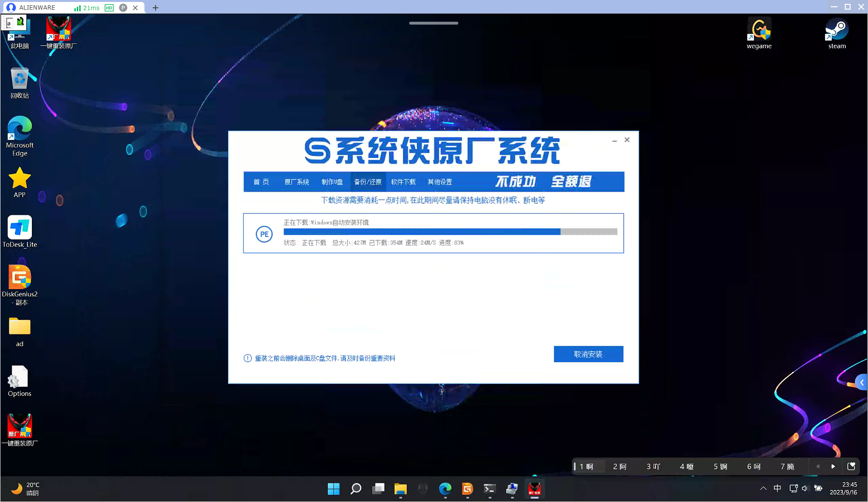This screenshot has width=868, height=502.
Task: Select the 原厂系统 tab
Action: pyautogui.click(x=297, y=182)
